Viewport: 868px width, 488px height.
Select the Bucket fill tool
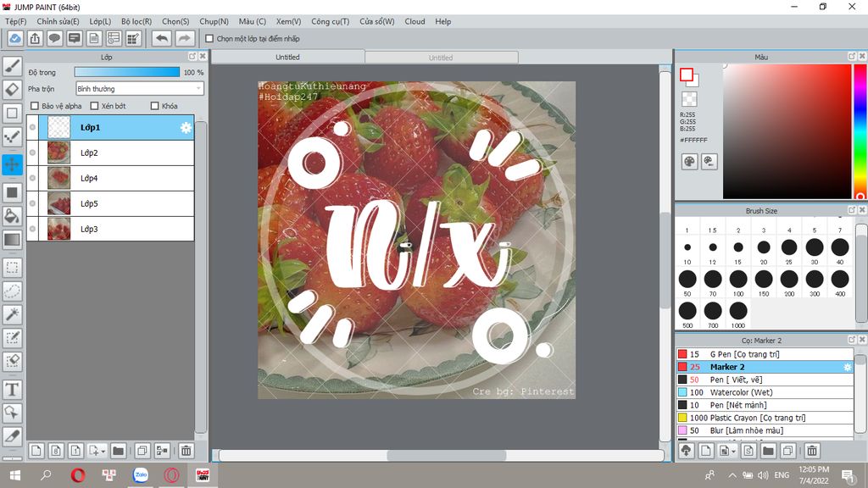click(12, 216)
